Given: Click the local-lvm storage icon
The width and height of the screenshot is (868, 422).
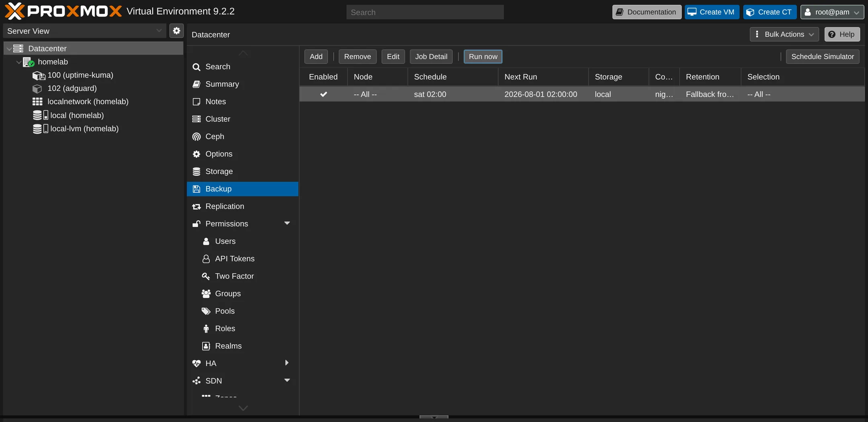Looking at the screenshot, I should 40,129.
